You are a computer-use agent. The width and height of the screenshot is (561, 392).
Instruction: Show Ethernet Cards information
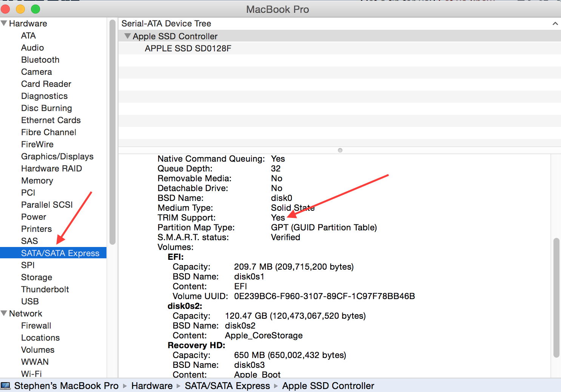point(51,120)
